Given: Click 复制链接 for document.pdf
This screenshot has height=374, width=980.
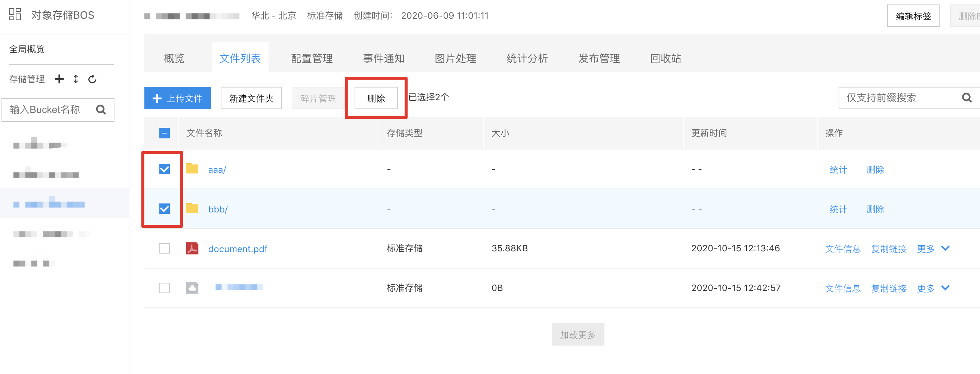Looking at the screenshot, I should pyautogui.click(x=889, y=248).
